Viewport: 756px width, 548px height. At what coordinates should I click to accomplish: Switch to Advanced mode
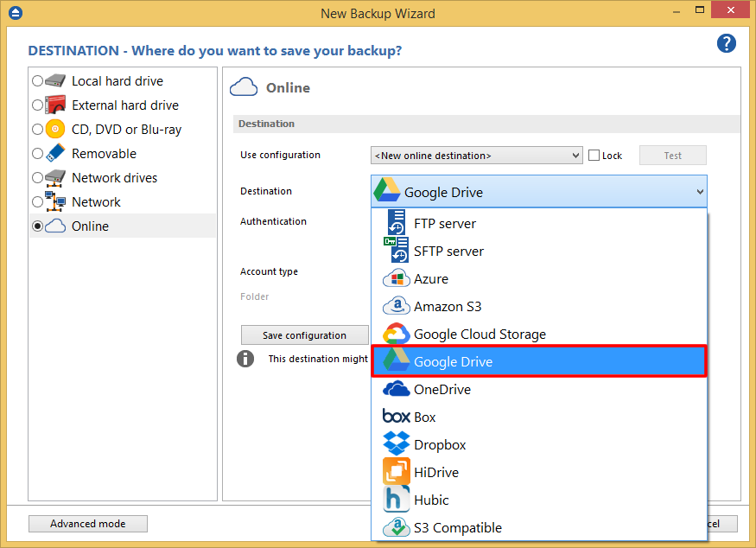[87, 524]
